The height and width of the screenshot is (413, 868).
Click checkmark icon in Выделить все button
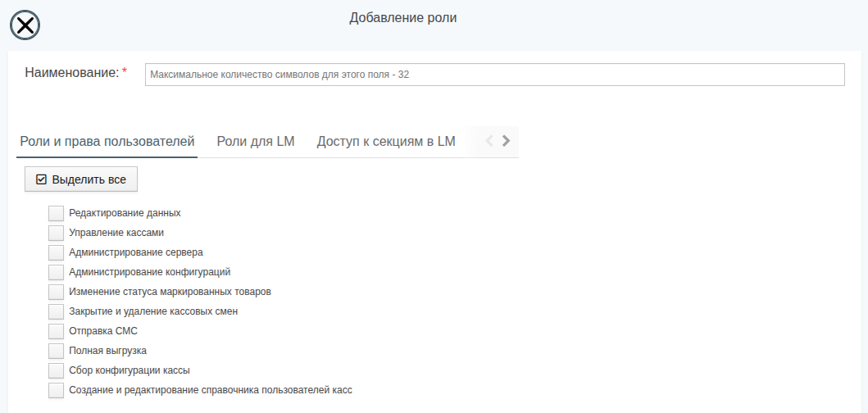click(x=41, y=179)
